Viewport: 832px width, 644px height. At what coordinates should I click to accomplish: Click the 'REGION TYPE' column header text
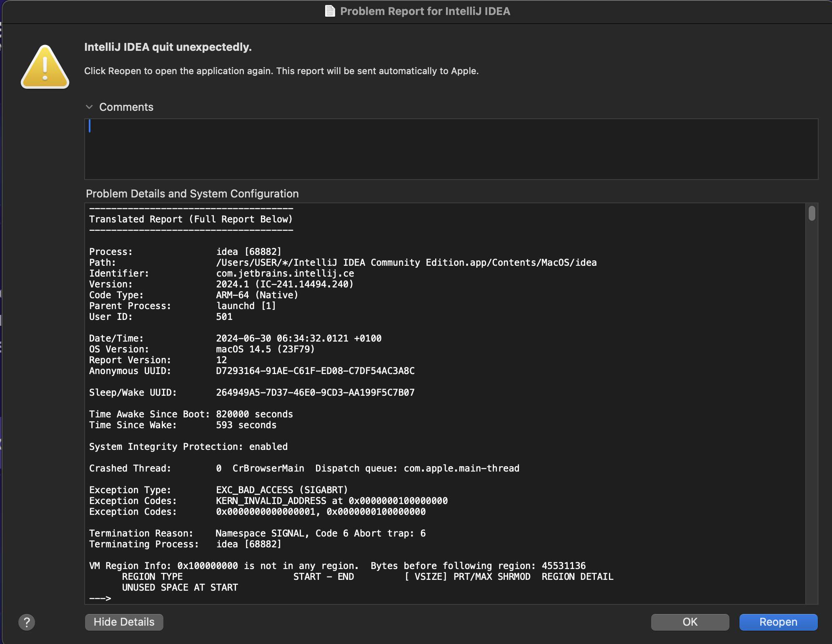pos(153,577)
